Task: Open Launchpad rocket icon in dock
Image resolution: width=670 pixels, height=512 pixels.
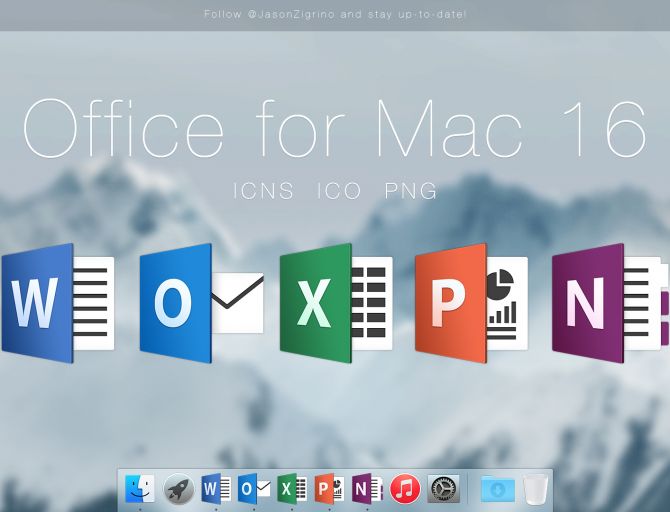Action: (178, 488)
